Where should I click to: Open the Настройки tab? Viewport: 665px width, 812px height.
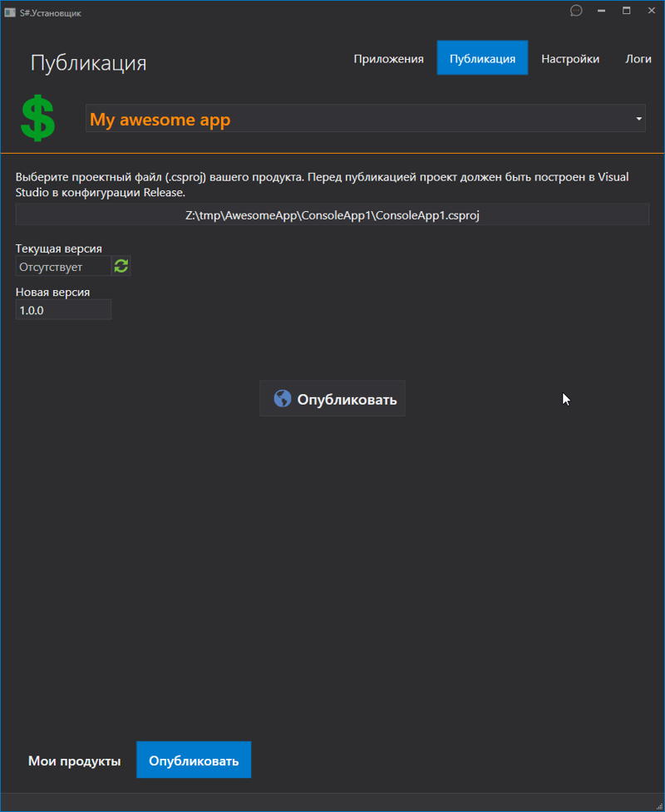pos(570,59)
